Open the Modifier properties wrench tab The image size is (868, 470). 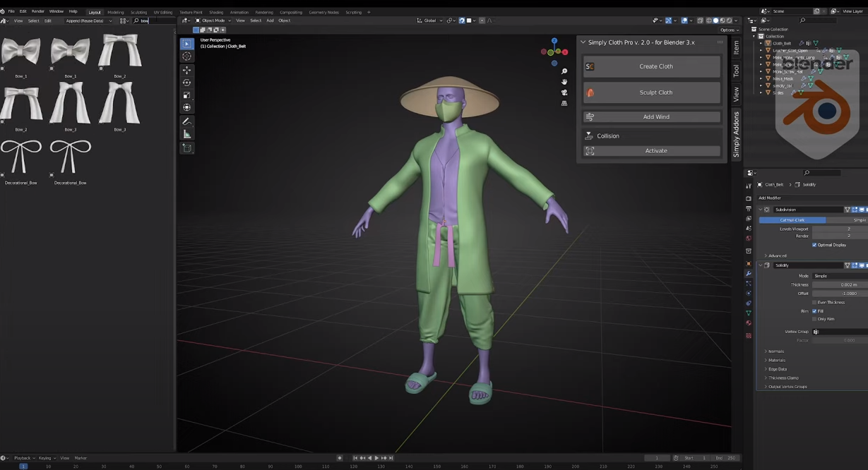749,274
